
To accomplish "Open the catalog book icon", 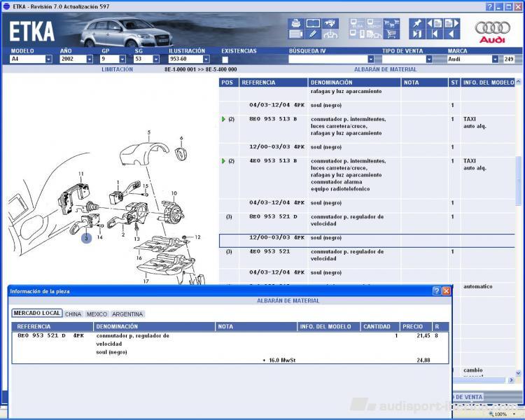I will (313, 23).
